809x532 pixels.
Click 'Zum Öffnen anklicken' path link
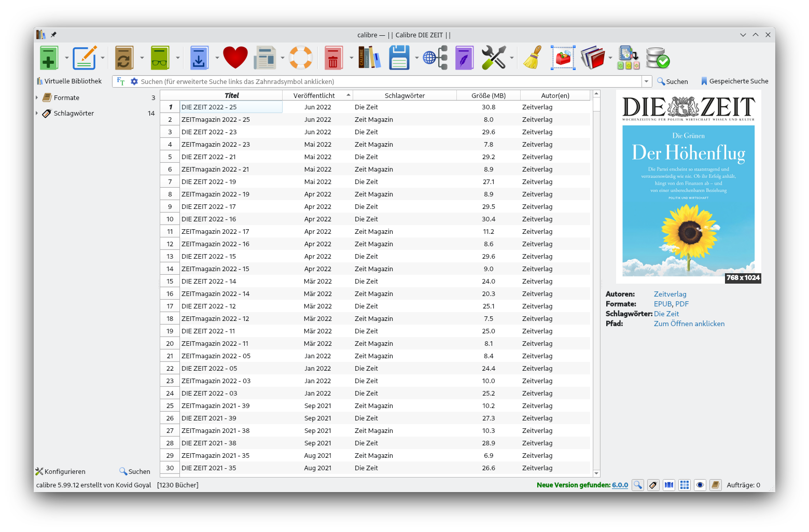coord(689,324)
